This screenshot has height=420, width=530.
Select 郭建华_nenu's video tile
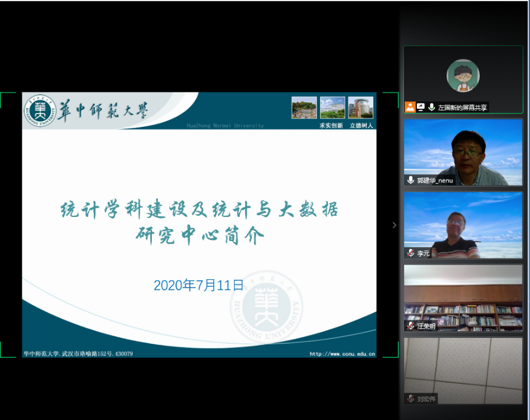coord(463,151)
